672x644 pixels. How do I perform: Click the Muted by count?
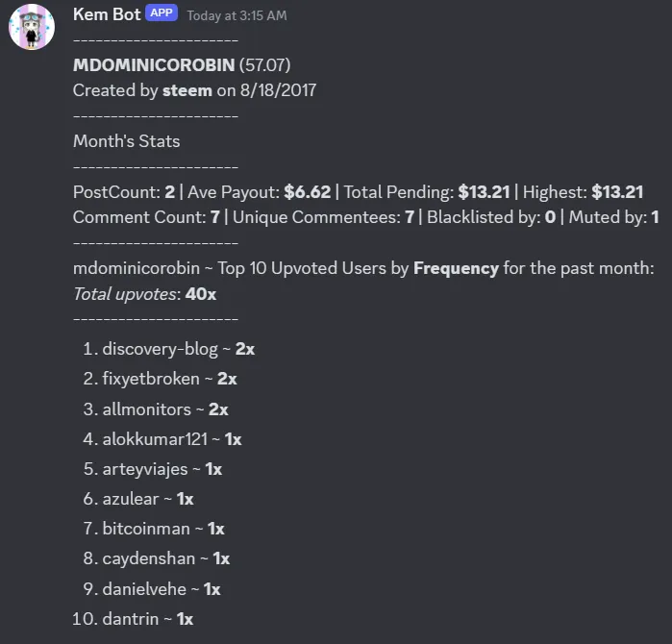(x=655, y=217)
